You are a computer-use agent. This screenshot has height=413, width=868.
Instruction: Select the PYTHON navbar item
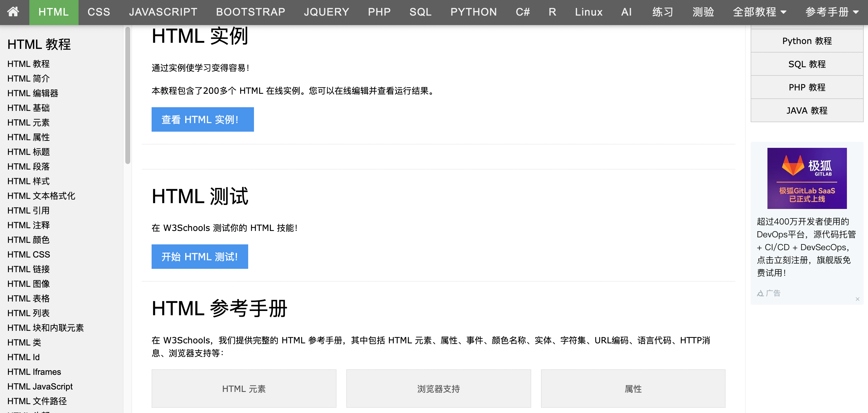pos(473,12)
